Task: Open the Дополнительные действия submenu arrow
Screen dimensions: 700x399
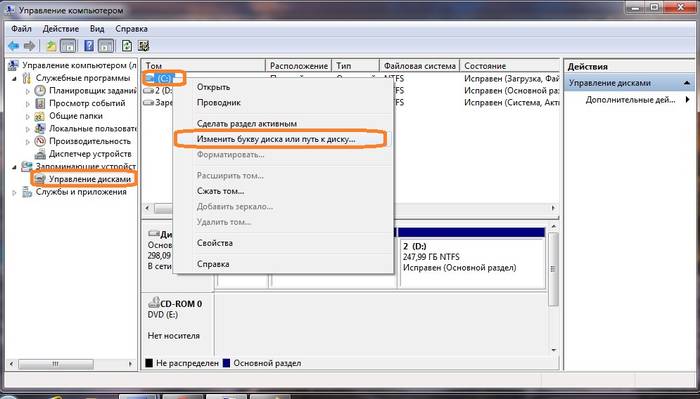Action: pyautogui.click(x=688, y=100)
